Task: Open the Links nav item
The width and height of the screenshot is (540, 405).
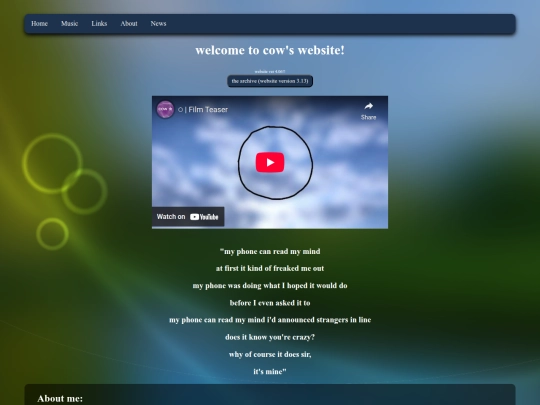Action: point(99,23)
